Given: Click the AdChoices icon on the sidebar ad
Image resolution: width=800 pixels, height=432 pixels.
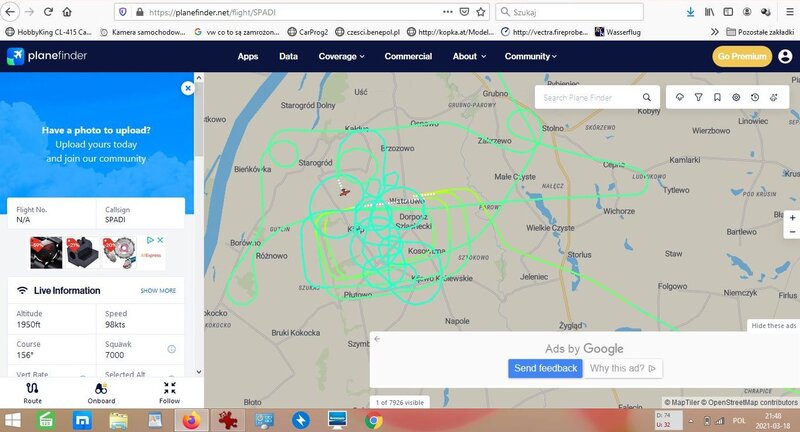Looking at the screenshot, I should tap(151, 240).
